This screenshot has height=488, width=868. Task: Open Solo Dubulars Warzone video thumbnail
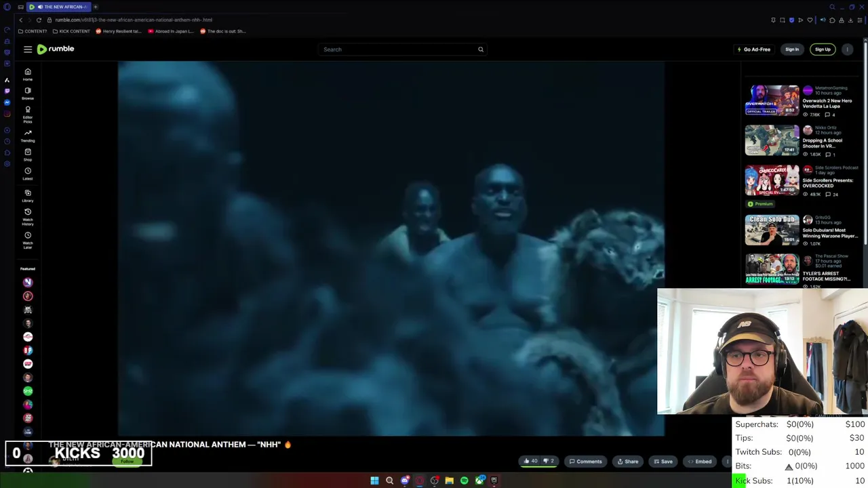pos(772,230)
